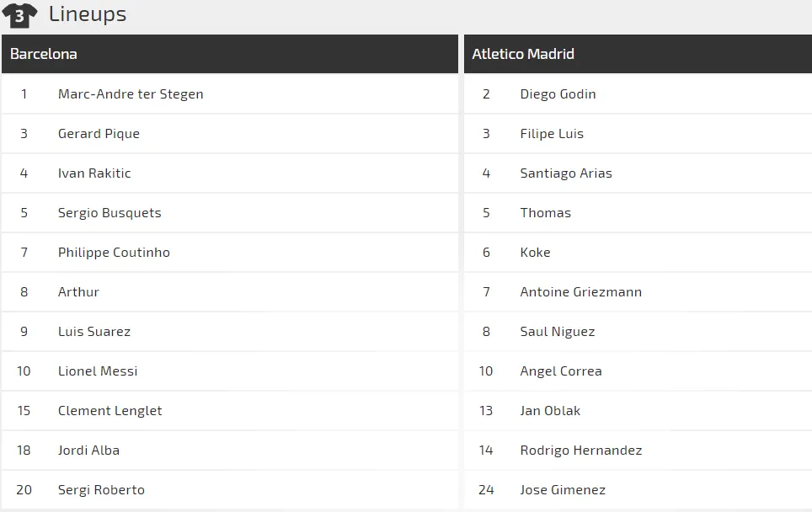Image resolution: width=812 pixels, height=512 pixels.
Task: Click Jose Gimenez's name
Action: [563, 490]
